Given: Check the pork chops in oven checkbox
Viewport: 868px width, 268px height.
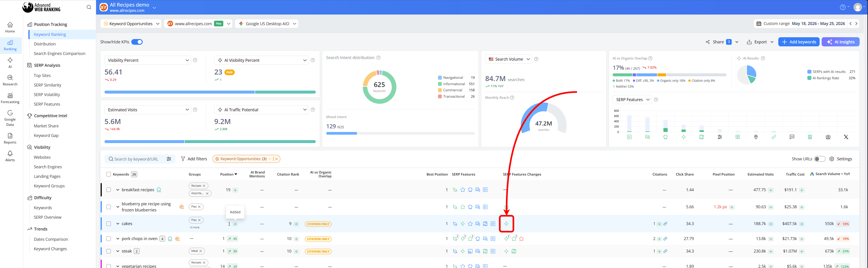Looking at the screenshot, I should point(109,239).
